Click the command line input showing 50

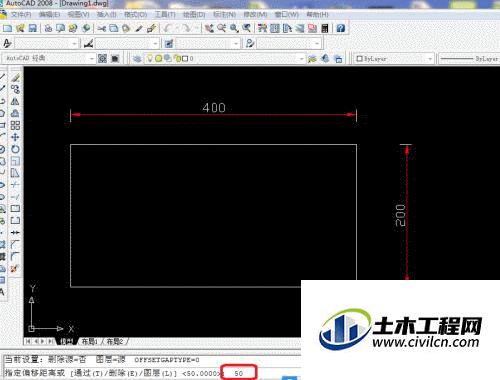pos(239,373)
